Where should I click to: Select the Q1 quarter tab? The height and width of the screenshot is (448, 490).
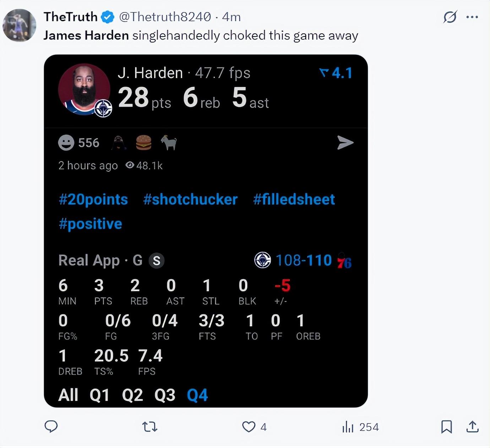point(99,395)
